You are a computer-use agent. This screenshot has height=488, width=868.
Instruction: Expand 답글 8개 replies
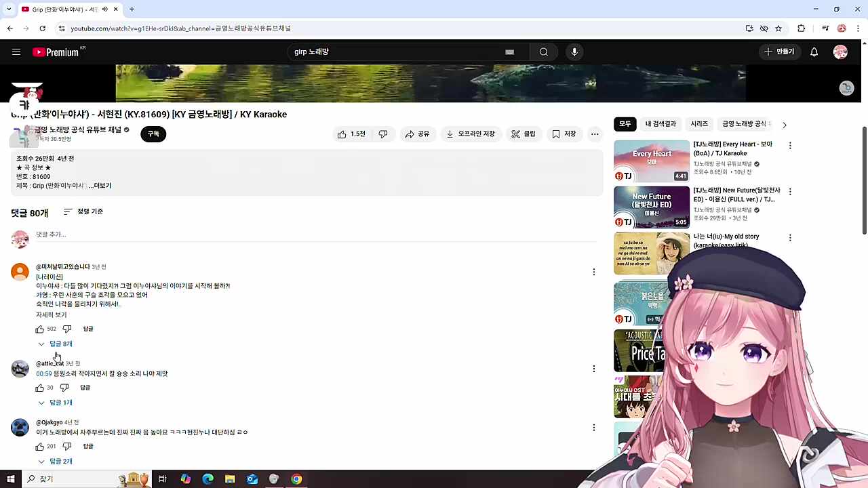coord(56,344)
